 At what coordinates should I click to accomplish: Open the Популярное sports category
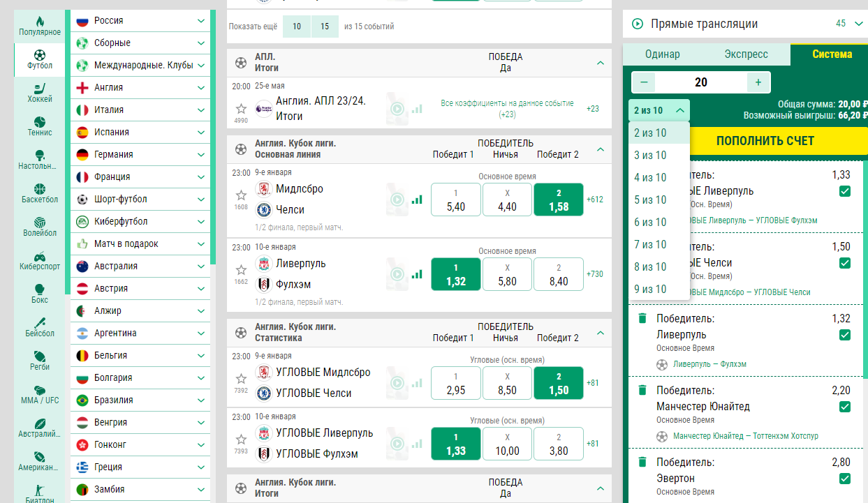coord(40,25)
